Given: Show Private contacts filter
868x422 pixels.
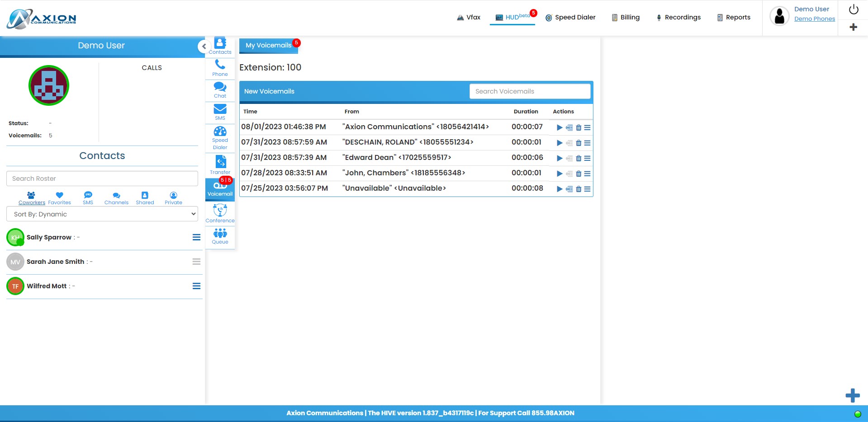Looking at the screenshot, I should click(x=173, y=198).
